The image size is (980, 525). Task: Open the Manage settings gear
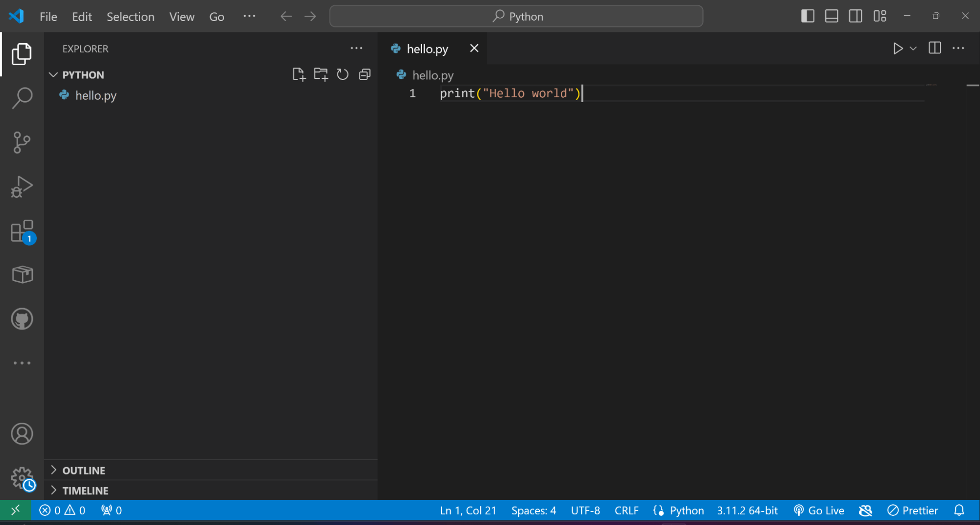point(23,478)
